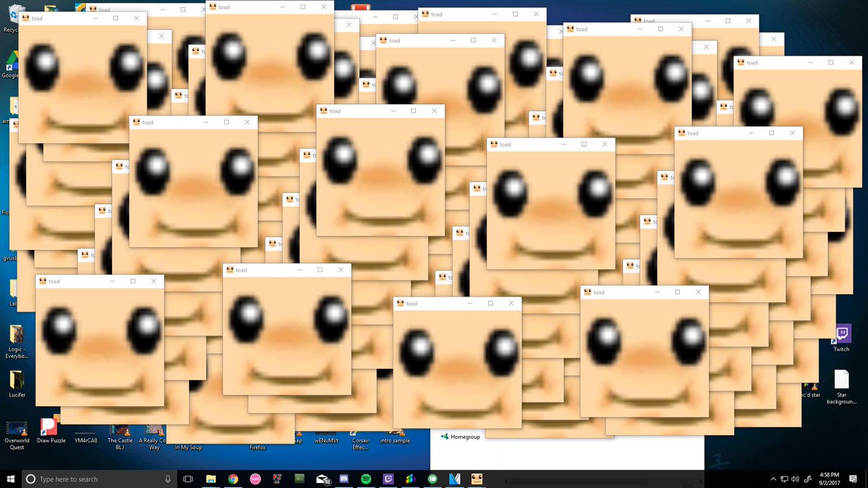The image size is (868, 488).
Task: Click the Firefox desktop label
Action: 258,448
